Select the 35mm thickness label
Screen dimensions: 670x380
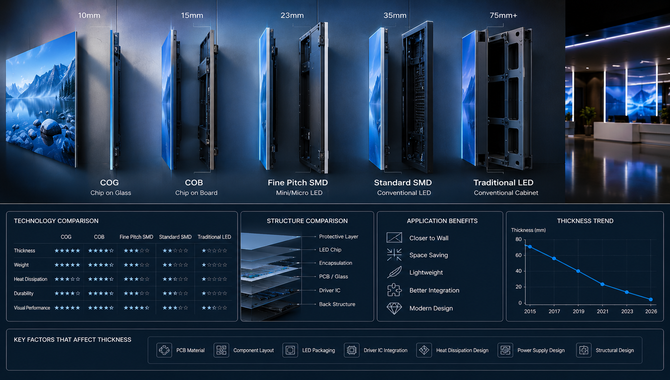coord(395,15)
